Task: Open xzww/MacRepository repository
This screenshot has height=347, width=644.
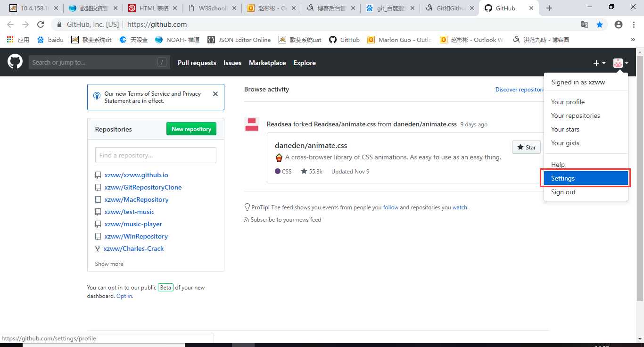Action: [x=136, y=199]
